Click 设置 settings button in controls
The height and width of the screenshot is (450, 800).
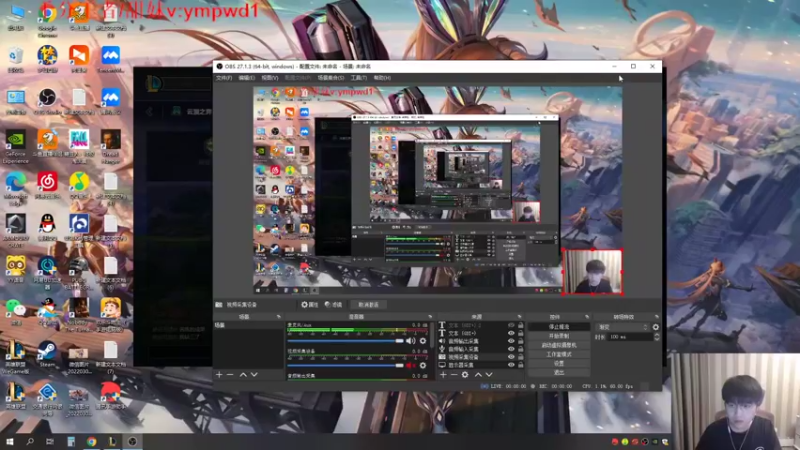tap(559, 363)
